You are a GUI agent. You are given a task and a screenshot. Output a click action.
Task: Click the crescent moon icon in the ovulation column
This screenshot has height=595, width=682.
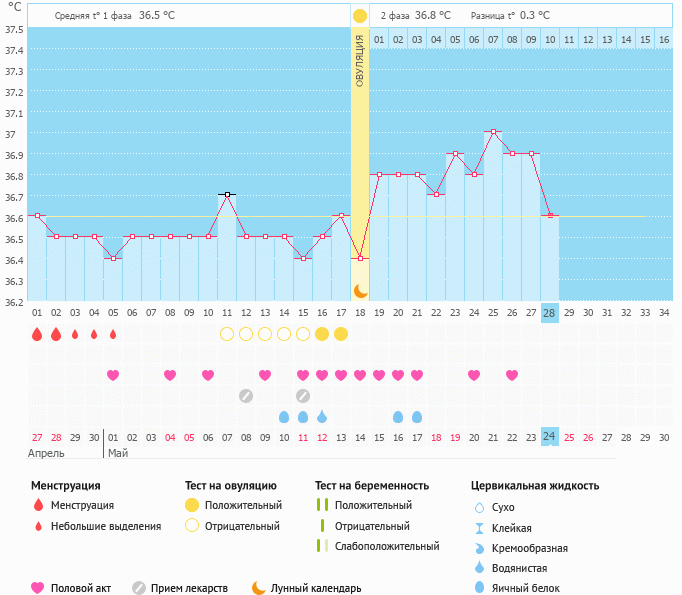[x=360, y=290]
